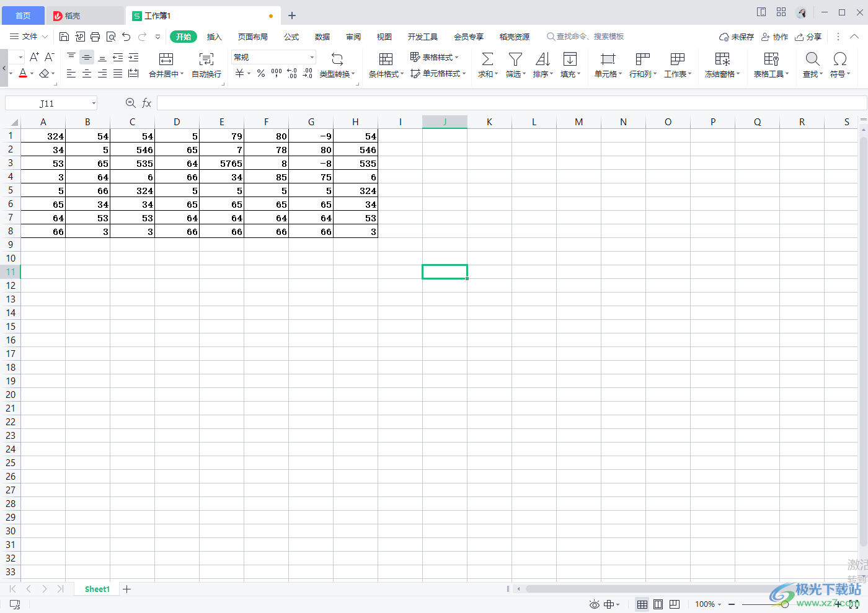The width and height of the screenshot is (868, 613).
Task: Switch to 审阅 (Review) tab
Action: 353,37
